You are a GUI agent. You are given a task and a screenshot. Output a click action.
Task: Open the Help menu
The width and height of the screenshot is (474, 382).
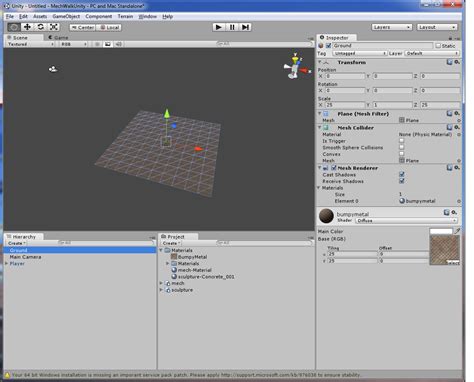(x=167, y=16)
